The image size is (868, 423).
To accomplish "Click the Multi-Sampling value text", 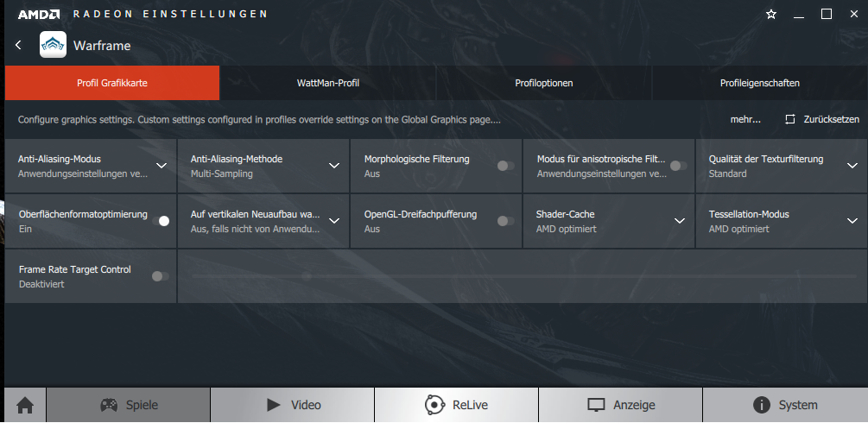I will click(x=221, y=174).
